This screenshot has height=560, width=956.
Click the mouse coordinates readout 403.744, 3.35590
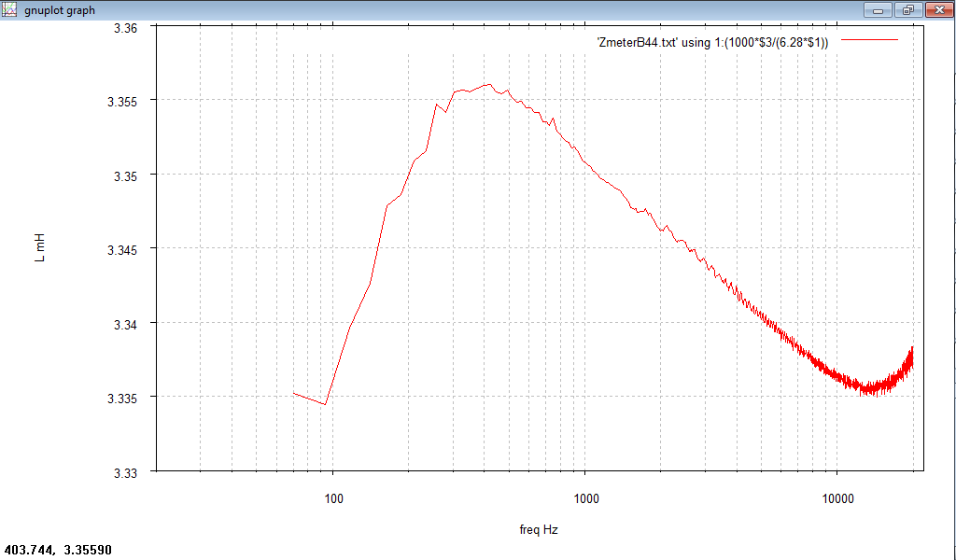[x=58, y=551]
